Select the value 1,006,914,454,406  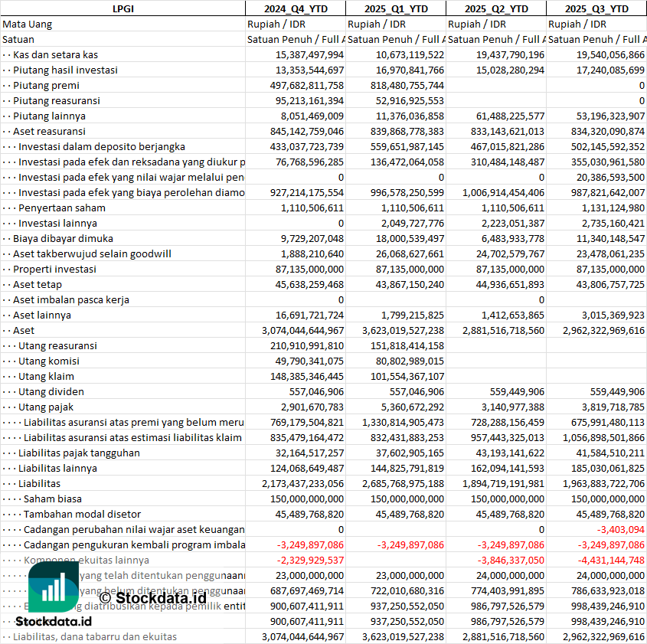(503, 192)
